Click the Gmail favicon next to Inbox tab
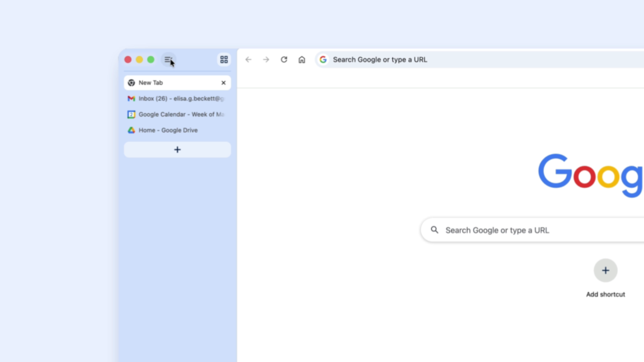644x362 pixels. pyautogui.click(x=131, y=98)
